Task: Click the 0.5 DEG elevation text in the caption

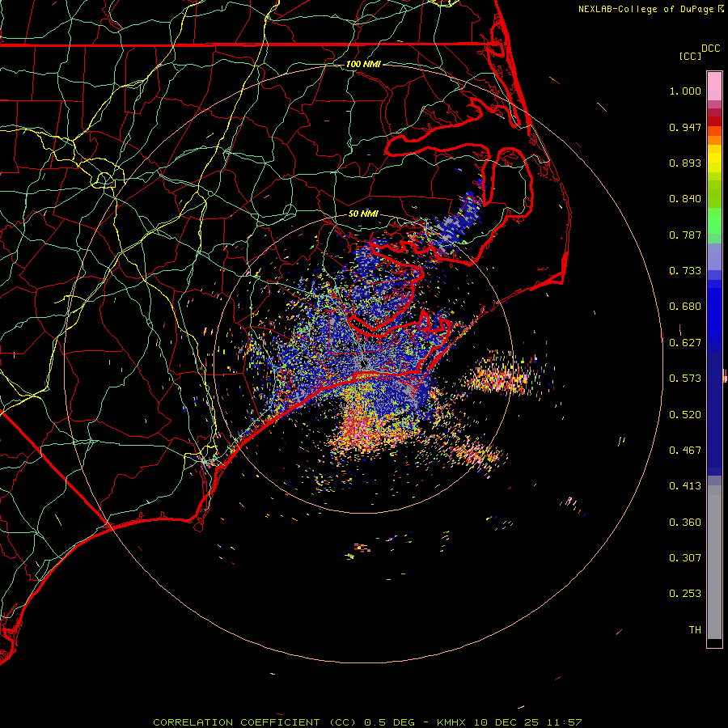Action: [389, 722]
